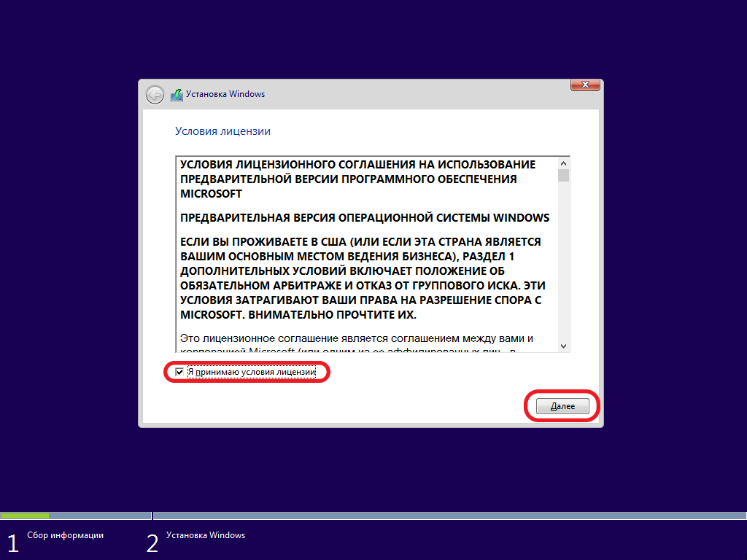The image size is (747, 560).
Task: Click the large step number 1
Action: (x=12, y=542)
